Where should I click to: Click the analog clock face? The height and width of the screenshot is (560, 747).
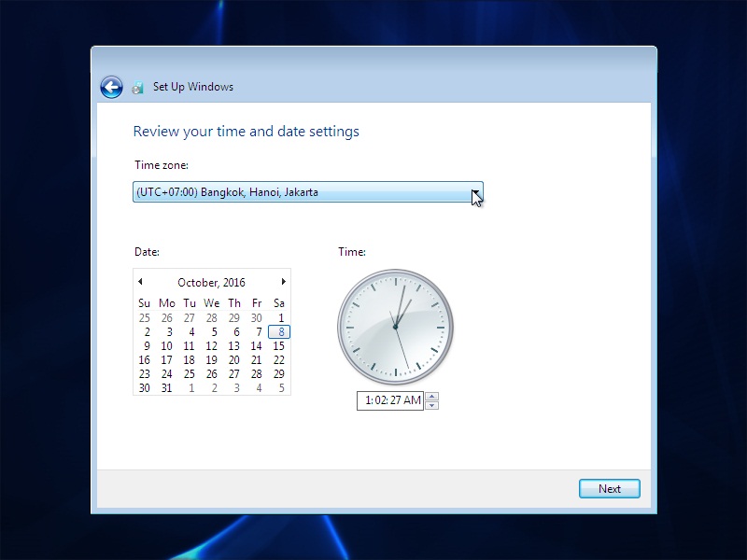[x=395, y=328]
